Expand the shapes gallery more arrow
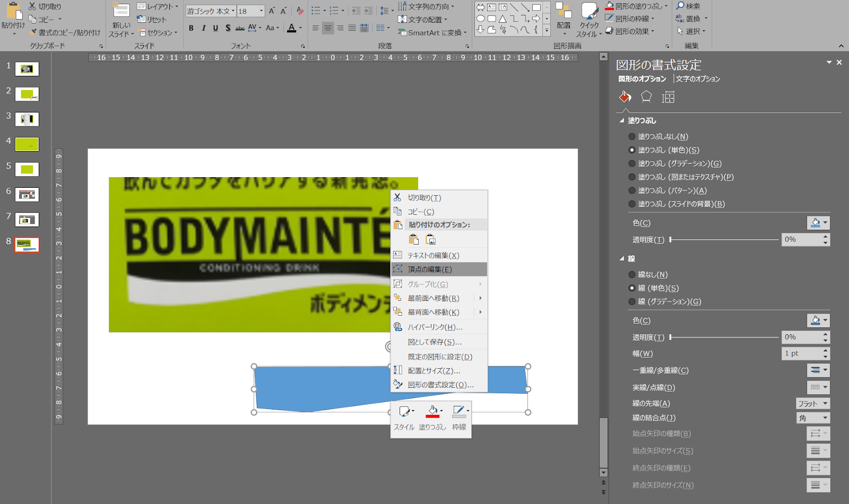The width and height of the screenshot is (849, 504). point(547,30)
